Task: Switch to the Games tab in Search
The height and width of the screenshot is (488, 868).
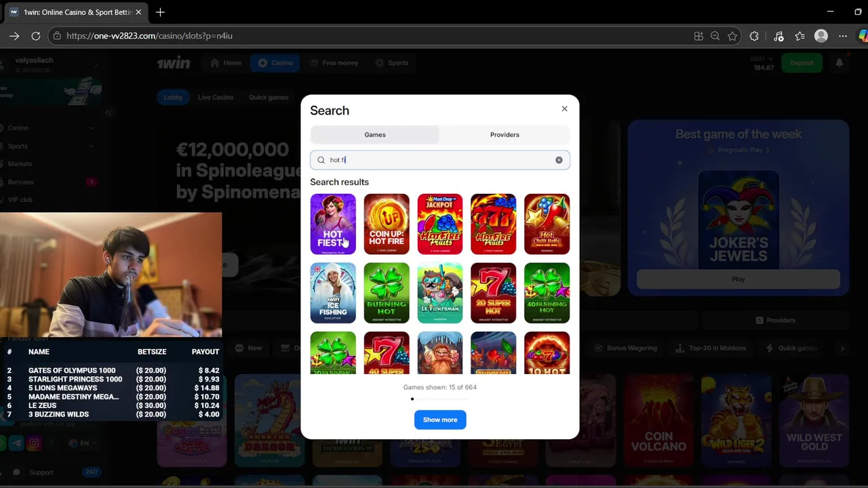Action: pyautogui.click(x=375, y=134)
